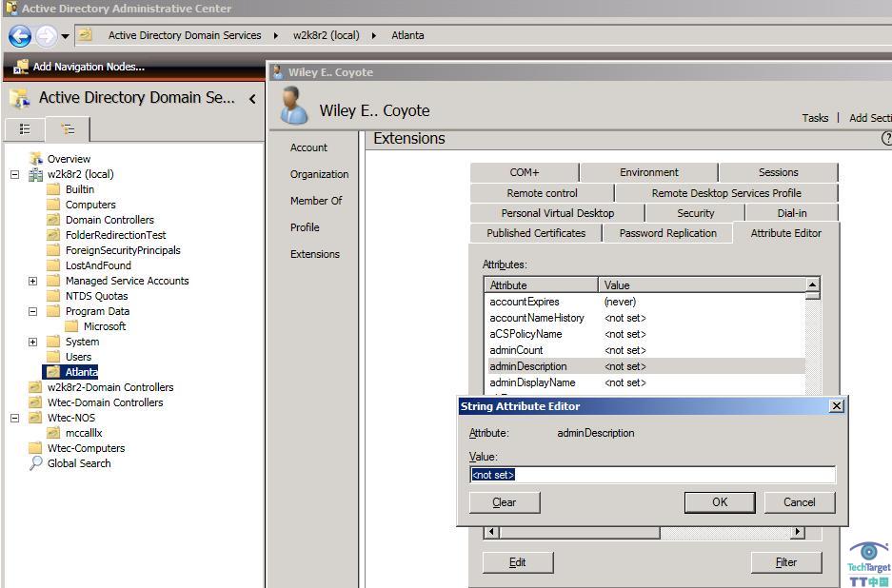Open the Domain Controllers OU icon
Screen dimensions: 892x588
pos(53,220)
